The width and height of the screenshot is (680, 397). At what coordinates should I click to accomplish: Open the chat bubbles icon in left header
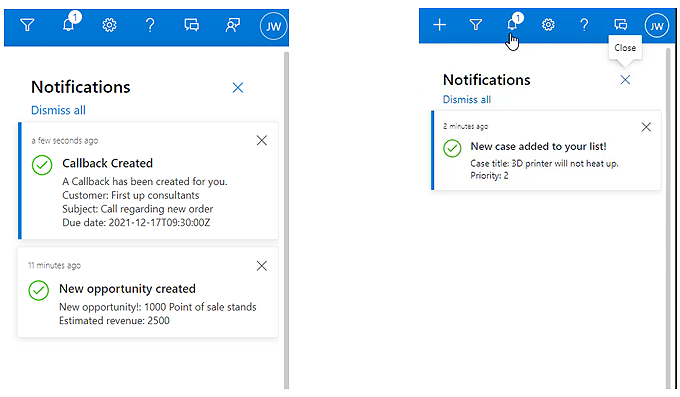(191, 25)
